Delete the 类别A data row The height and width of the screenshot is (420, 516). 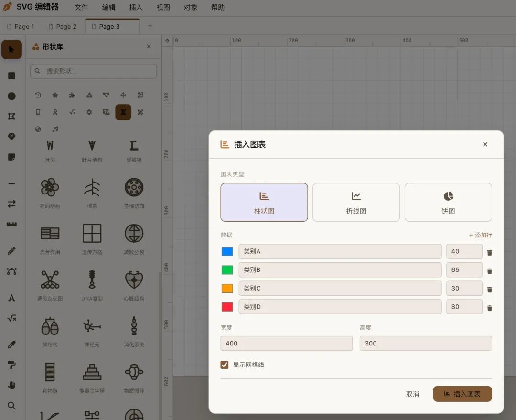tap(490, 252)
